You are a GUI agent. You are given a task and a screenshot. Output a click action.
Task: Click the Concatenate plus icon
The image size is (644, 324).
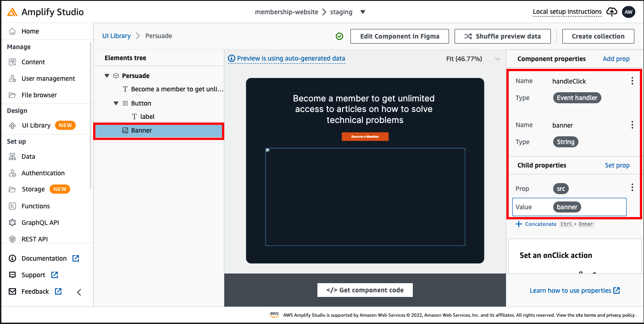[519, 224]
